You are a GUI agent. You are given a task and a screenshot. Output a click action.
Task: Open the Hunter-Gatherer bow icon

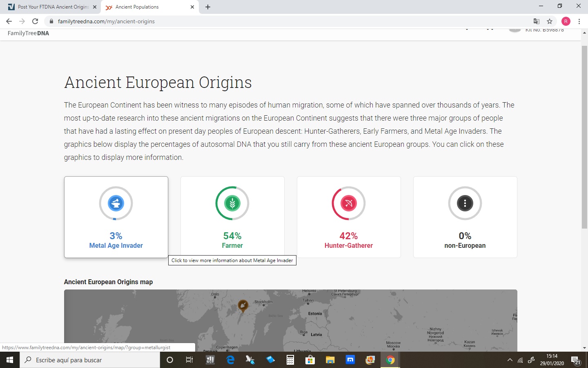[349, 203]
